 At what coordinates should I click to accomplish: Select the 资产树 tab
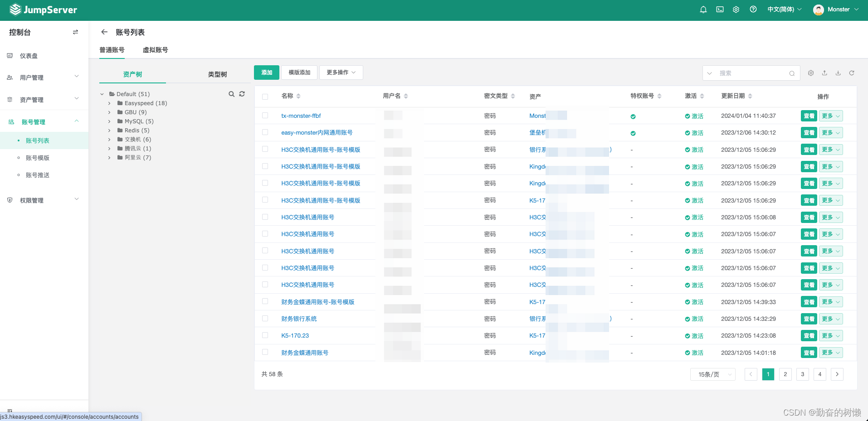(x=132, y=74)
